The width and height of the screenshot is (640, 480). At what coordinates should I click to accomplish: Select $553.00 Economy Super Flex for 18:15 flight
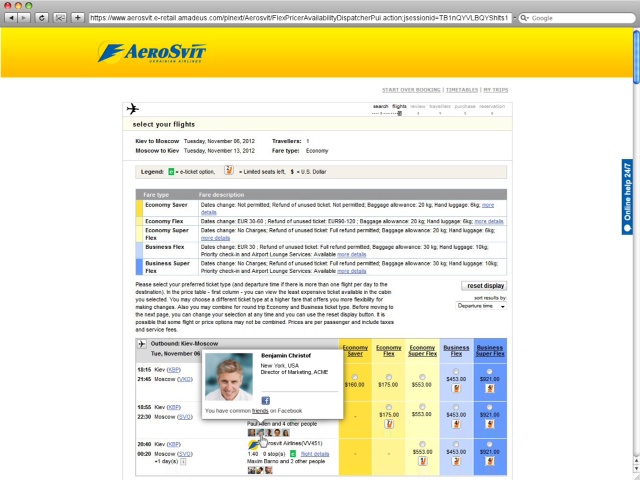tap(422, 377)
